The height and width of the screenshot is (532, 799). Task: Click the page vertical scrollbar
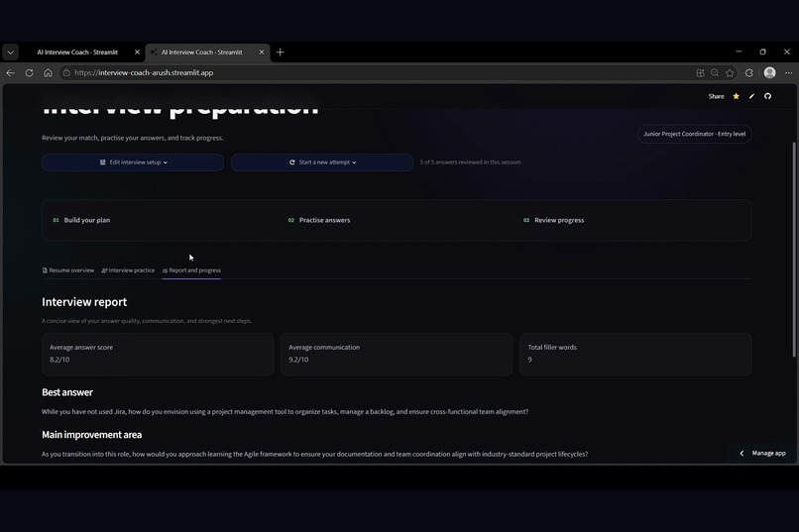(x=794, y=250)
